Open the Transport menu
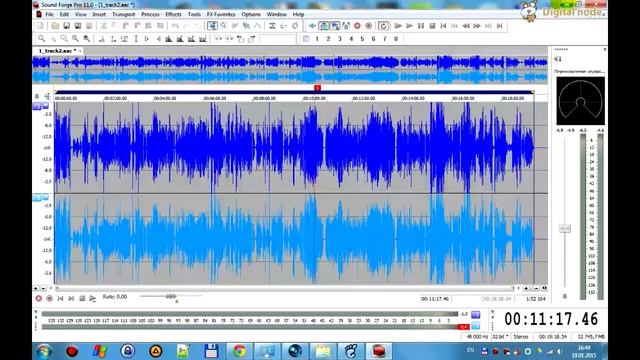640x360 pixels. tap(123, 14)
